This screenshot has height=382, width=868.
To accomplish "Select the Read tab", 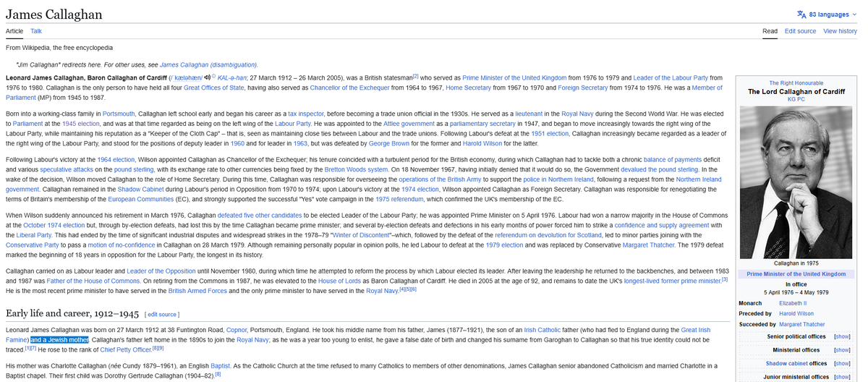I will pos(770,31).
